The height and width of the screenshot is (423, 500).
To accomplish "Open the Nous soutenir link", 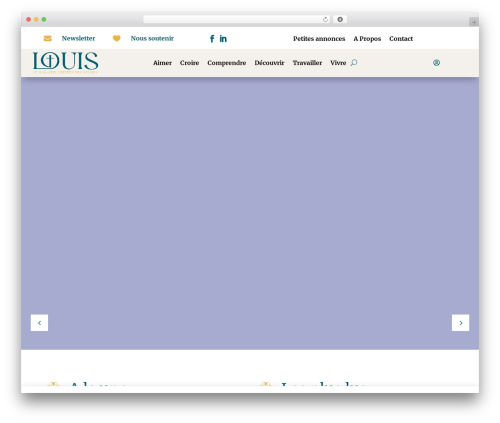I will pyautogui.click(x=152, y=38).
